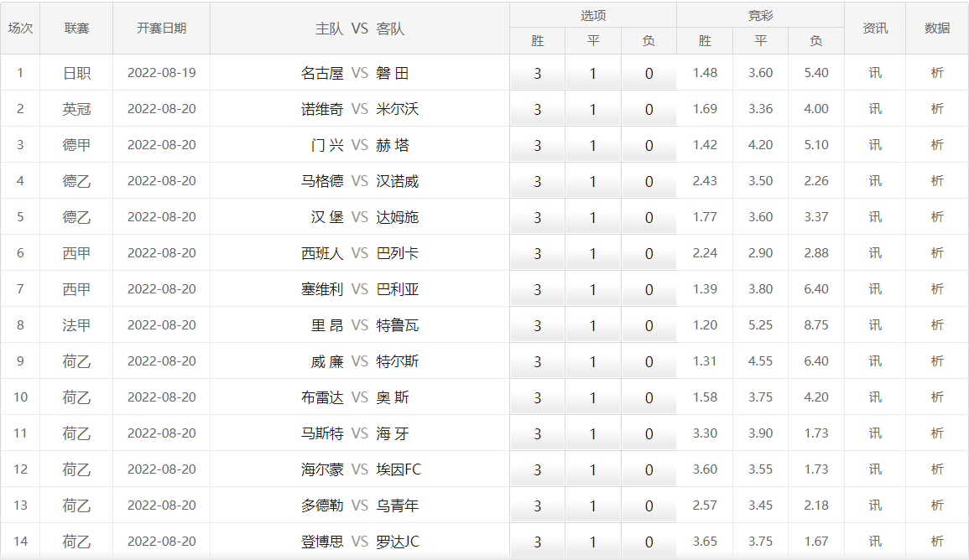The height and width of the screenshot is (560, 969).
Task: Open 析 link for match 14
Action: point(937,542)
